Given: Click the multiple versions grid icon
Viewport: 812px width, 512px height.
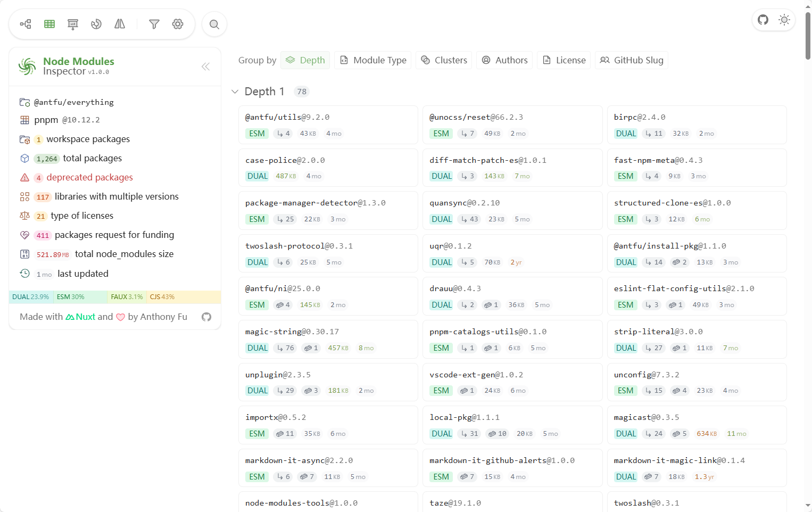Looking at the screenshot, I should click(x=24, y=196).
